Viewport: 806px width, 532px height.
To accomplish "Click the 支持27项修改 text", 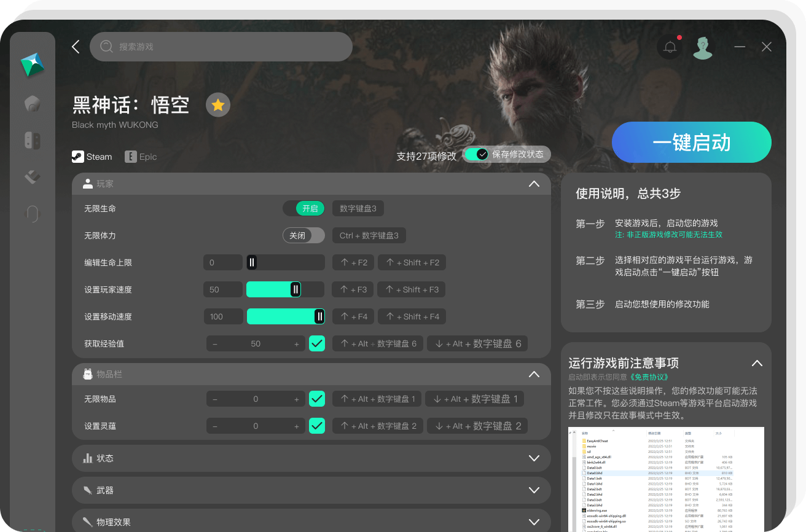I will [x=426, y=156].
